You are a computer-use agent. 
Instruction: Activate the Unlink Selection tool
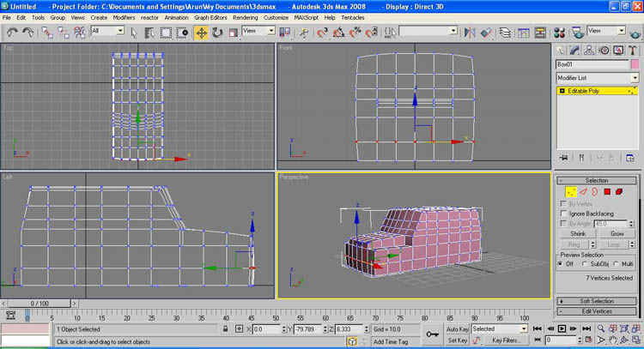pos(63,33)
